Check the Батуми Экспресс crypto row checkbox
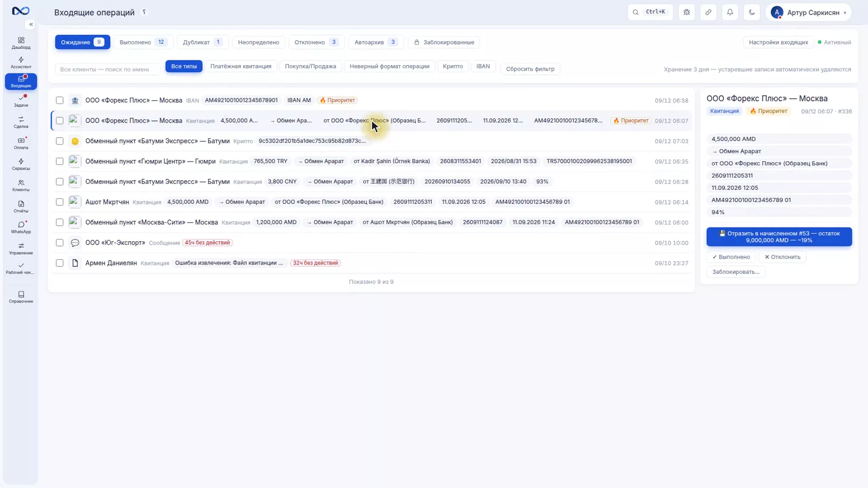 pos(60,141)
